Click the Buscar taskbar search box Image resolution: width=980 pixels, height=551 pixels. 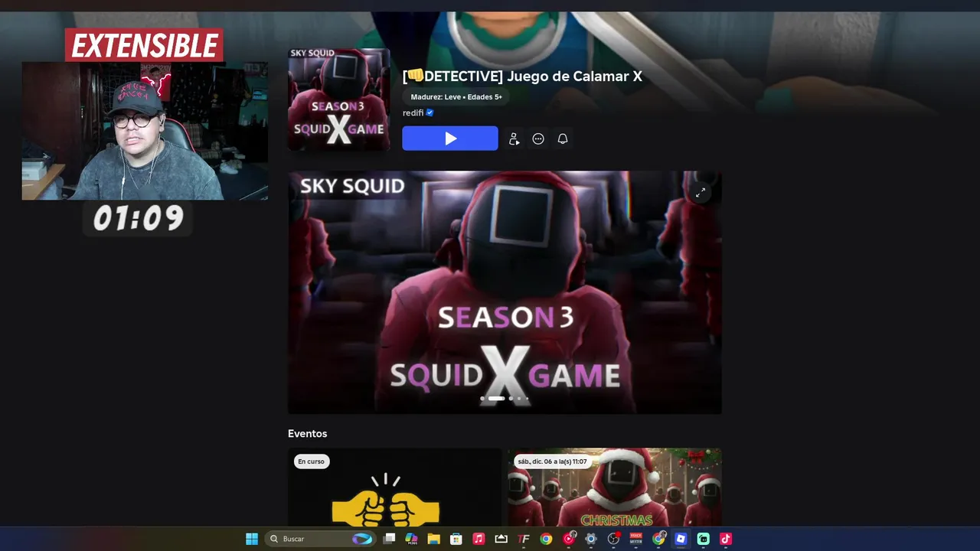[x=320, y=539]
